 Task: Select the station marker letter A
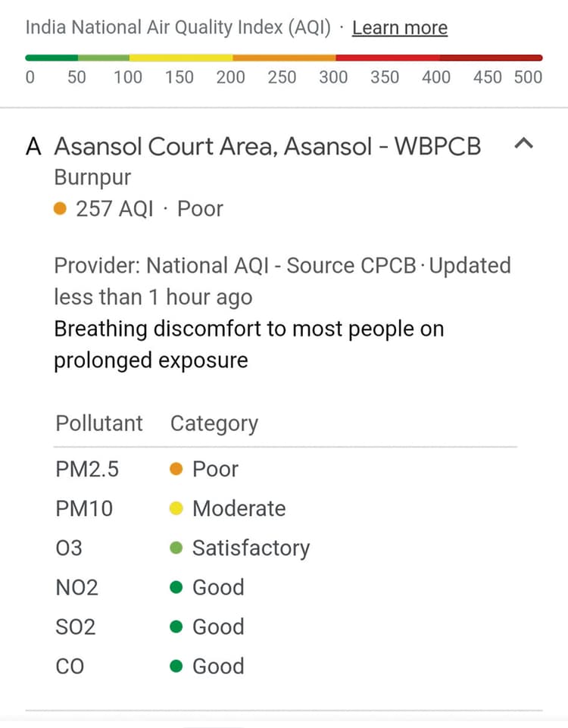pos(33,145)
